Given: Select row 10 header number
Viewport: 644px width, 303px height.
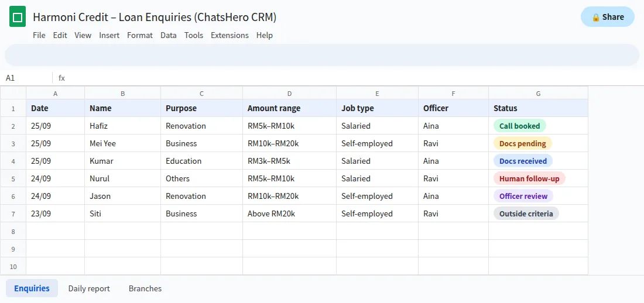Looking at the screenshot, I should [13, 267].
